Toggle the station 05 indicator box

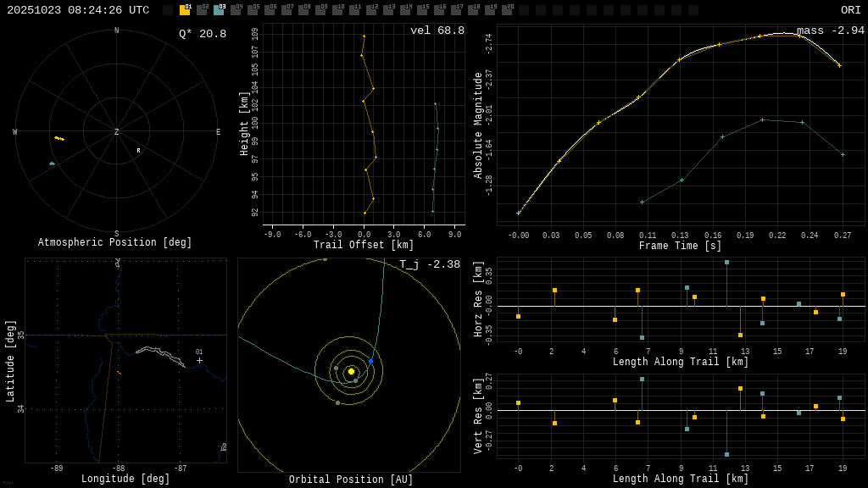(253, 10)
